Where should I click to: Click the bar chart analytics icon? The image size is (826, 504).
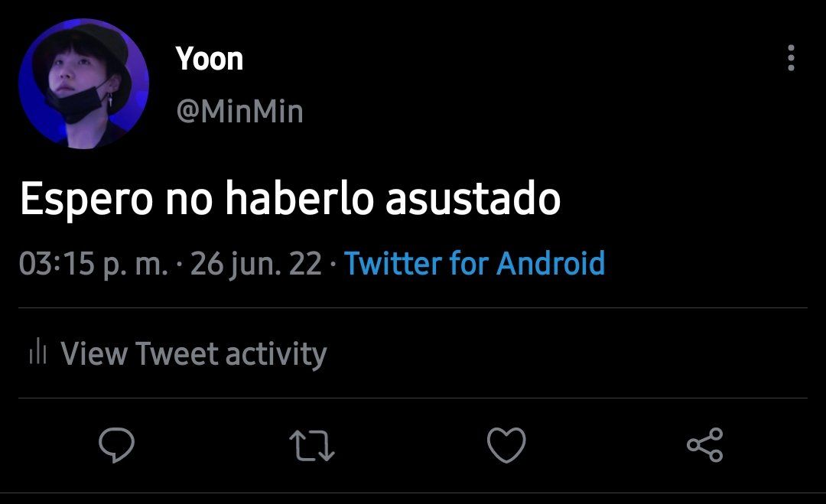(38, 351)
